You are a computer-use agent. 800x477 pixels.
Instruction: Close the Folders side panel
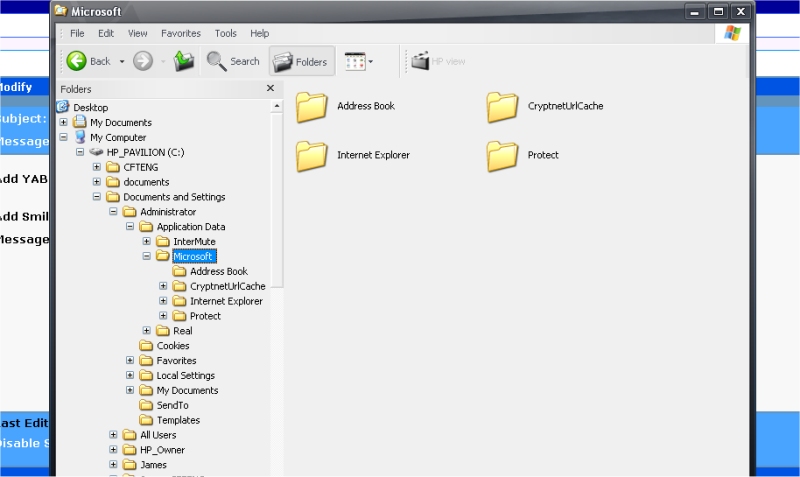[270, 88]
